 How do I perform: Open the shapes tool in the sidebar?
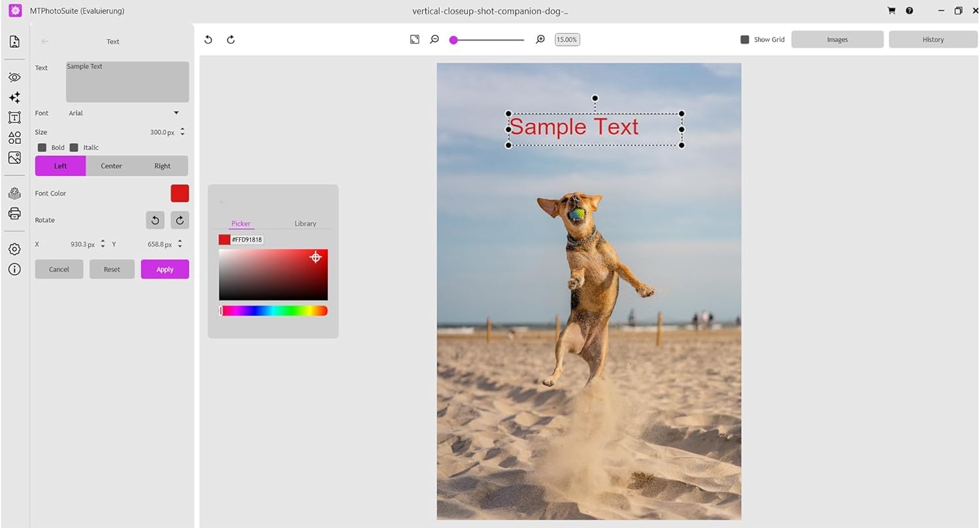(x=14, y=138)
